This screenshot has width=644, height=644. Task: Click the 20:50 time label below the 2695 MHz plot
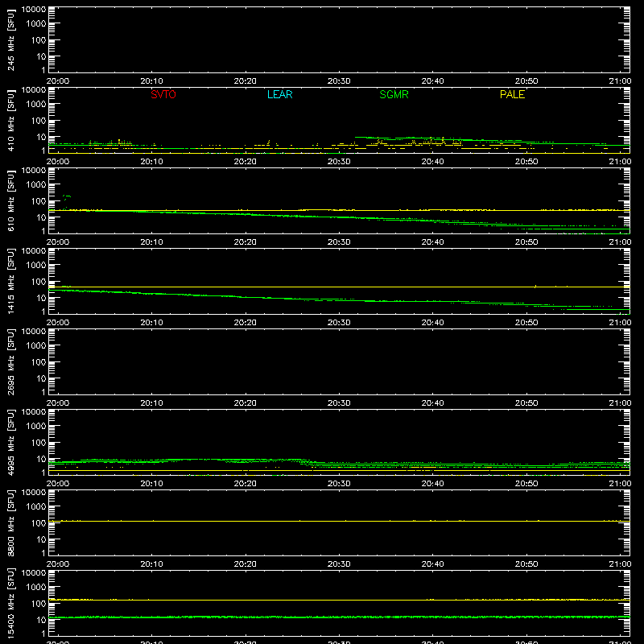526,403
